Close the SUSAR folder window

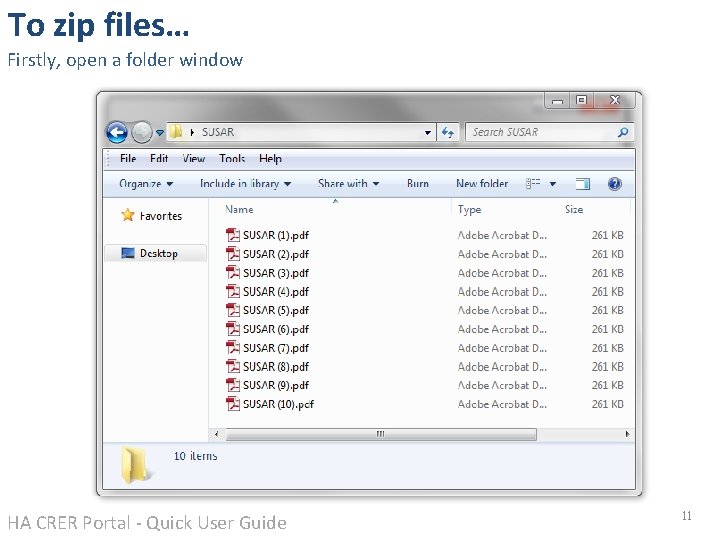(615, 100)
